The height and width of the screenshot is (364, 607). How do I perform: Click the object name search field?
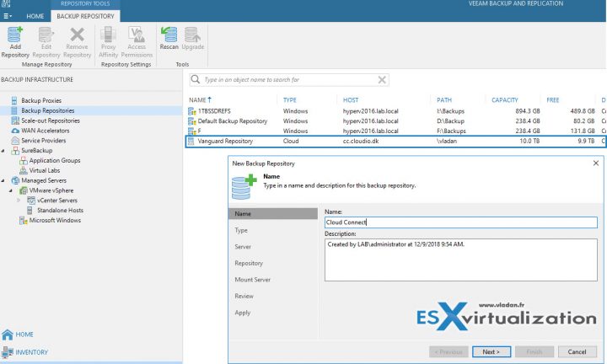tap(289, 80)
